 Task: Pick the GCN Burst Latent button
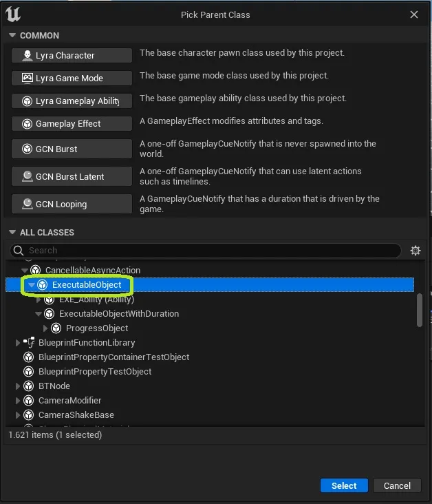pyautogui.click(x=72, y=176)
